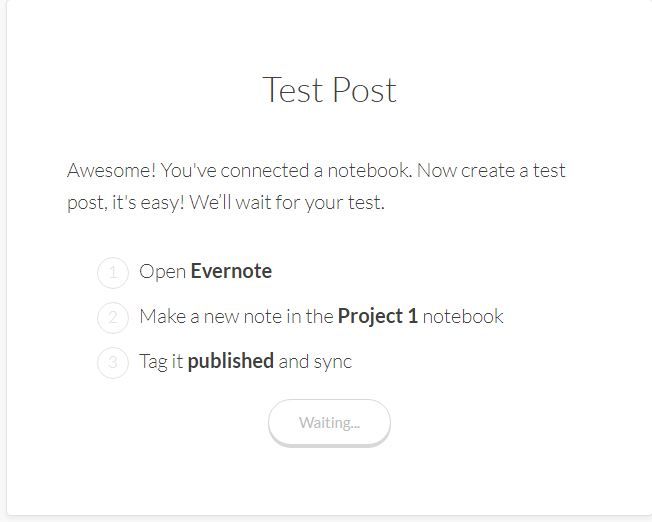Click the sentence We'll wait for your test

point(287,203)
